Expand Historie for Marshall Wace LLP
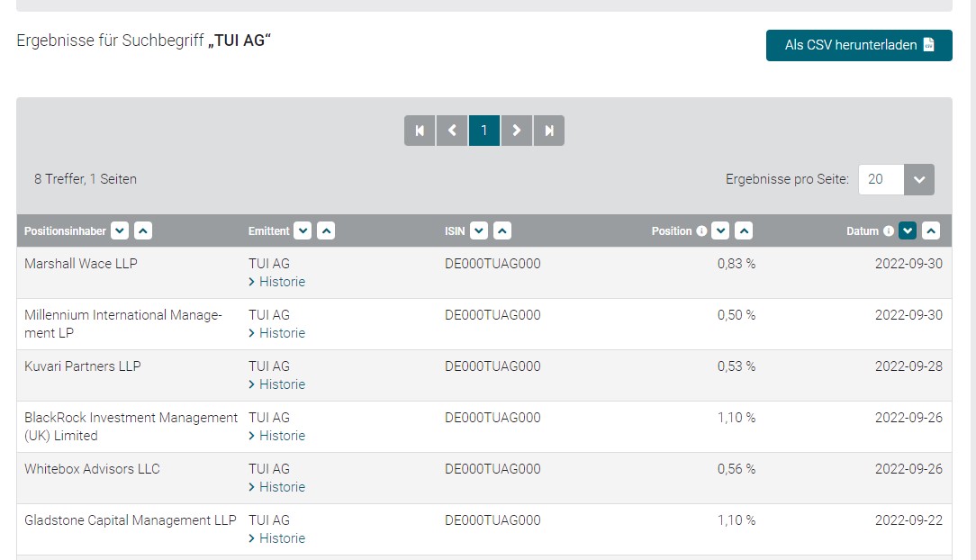Image resolution: width=976 pixels, height=560 pixels. pyautogui.click(x=277, y=282)
